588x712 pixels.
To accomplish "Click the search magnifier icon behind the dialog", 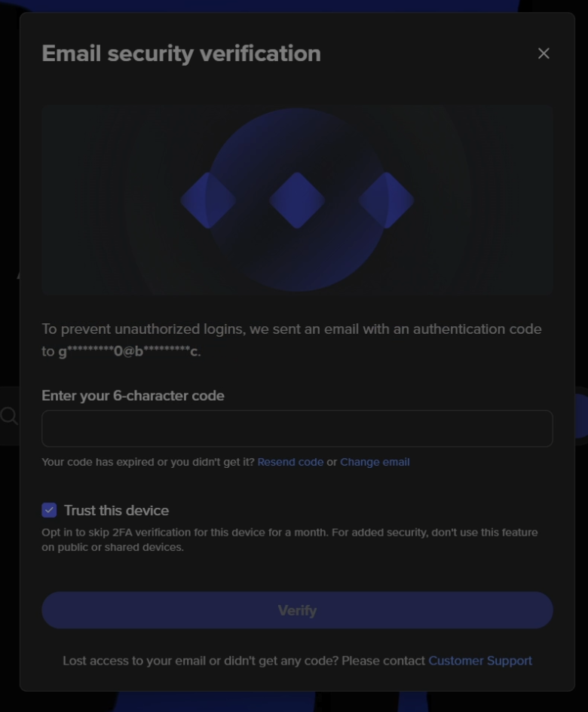I will pyautogui.click(x=9, y=416).
